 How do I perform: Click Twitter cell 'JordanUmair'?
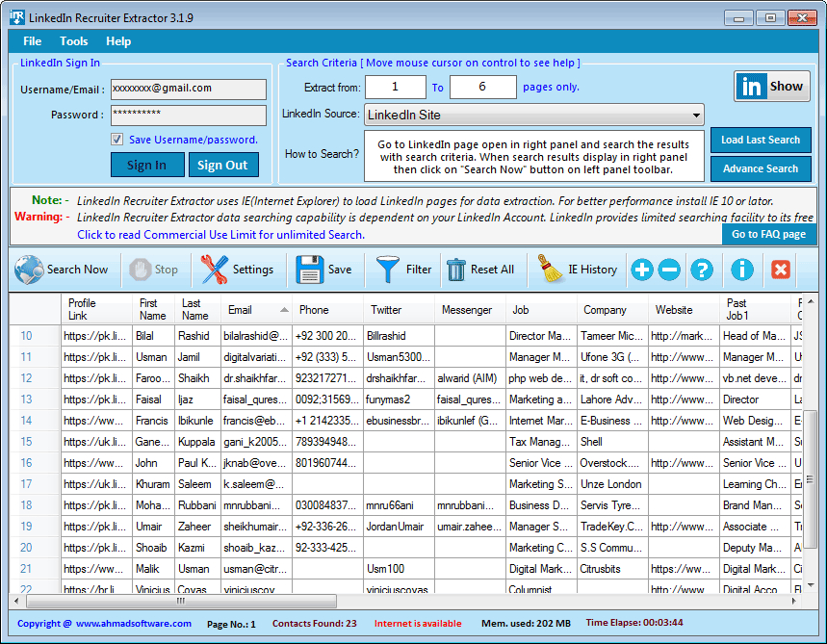tap(399, 527)
